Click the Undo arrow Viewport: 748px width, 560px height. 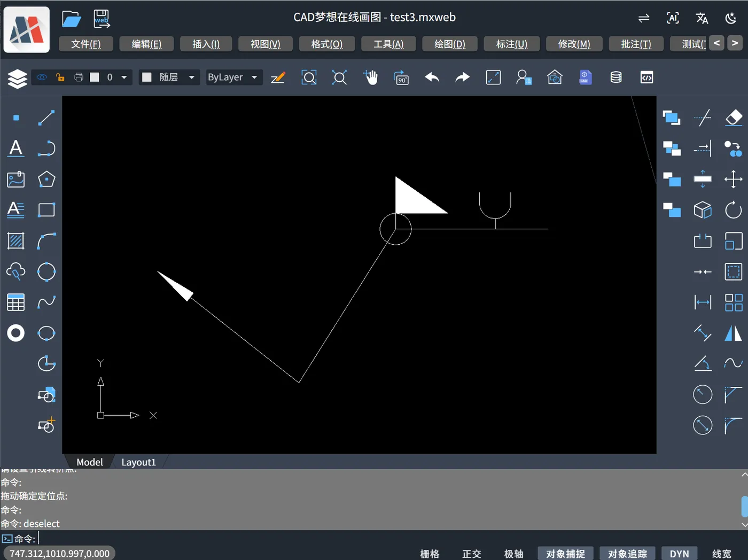[432, 77]
